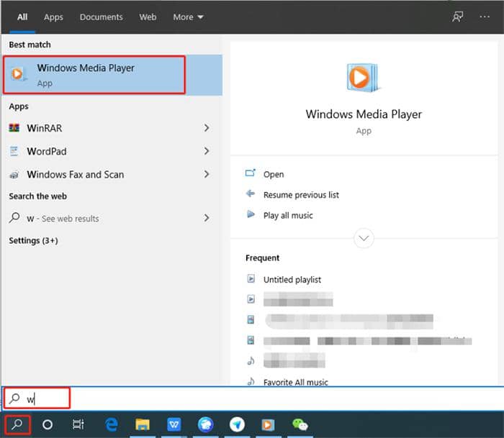Click the taskbar Search button
This screenshot has height=438, width=504.
[17, 424]
